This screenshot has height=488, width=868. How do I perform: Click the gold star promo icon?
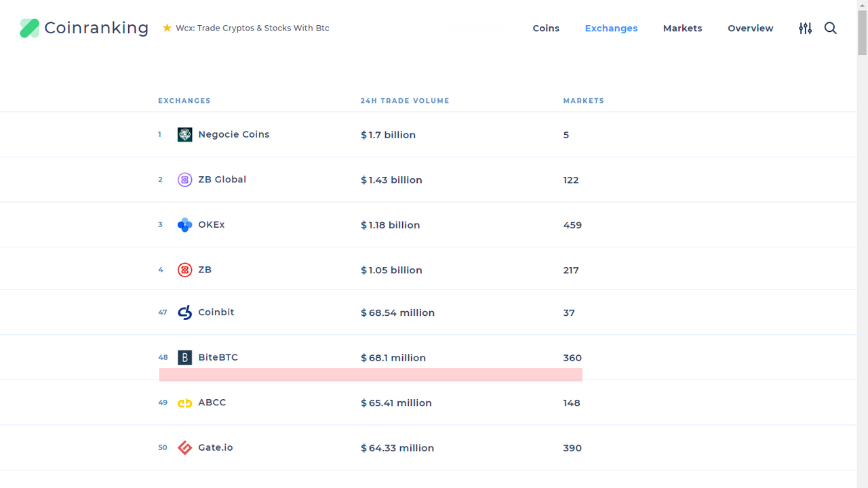pos(167,28)
